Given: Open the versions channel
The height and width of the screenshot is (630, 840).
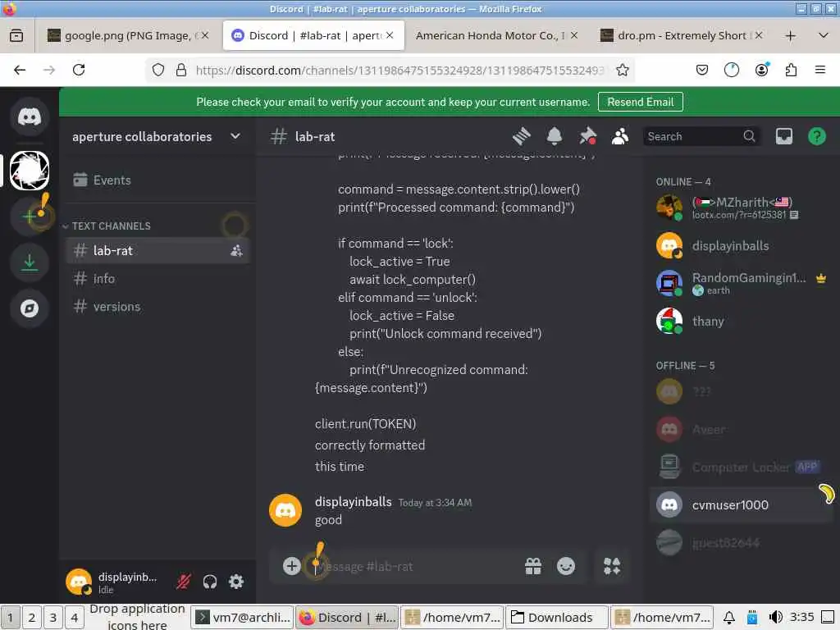Looking at the screenshot, I should (x=157, y=307).
